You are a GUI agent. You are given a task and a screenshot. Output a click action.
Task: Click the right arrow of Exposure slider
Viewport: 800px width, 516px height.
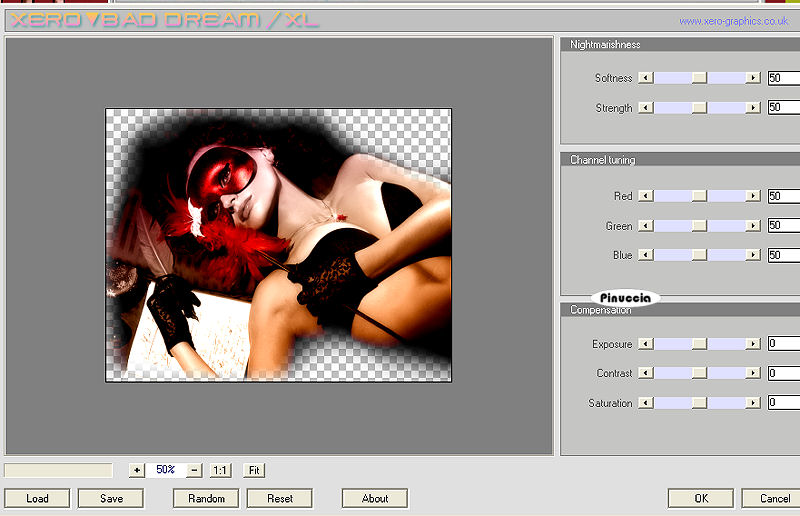pyautogui.click(x=753, y=343)
